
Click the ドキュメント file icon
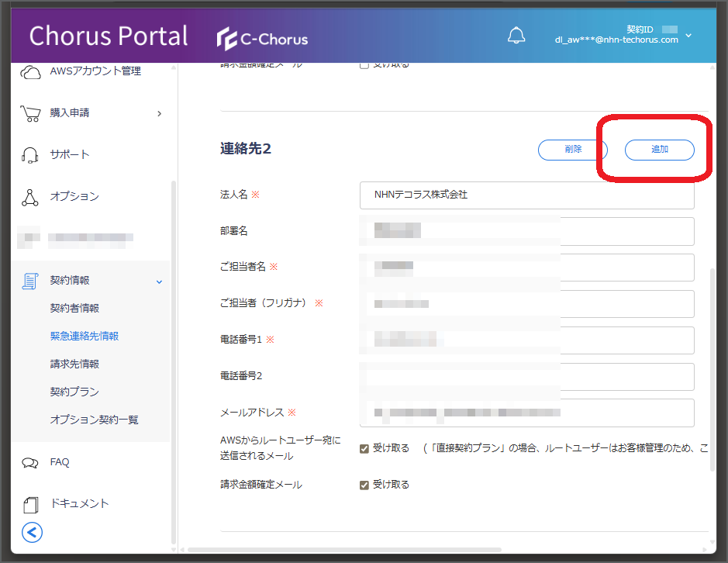(x=31, y=505)
